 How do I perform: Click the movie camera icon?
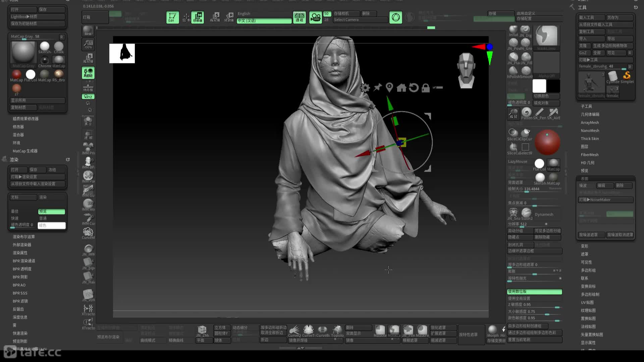tap(315, 17)
